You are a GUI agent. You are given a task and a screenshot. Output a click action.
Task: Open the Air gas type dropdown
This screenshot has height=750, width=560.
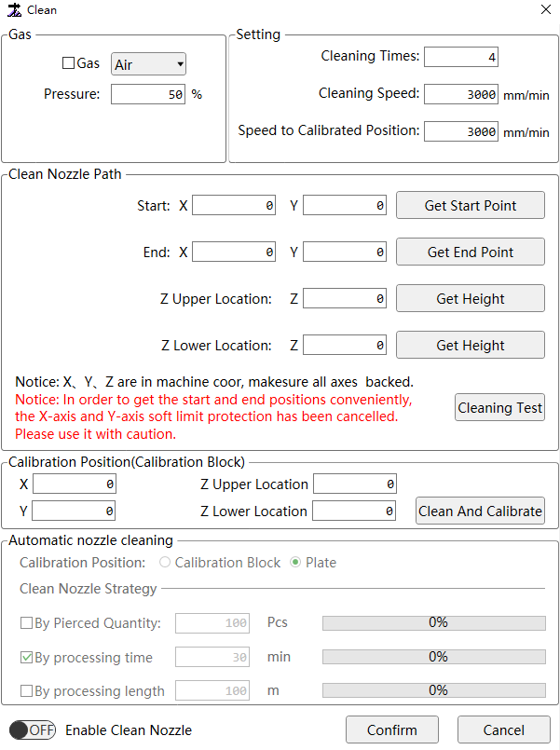point(148,64)
